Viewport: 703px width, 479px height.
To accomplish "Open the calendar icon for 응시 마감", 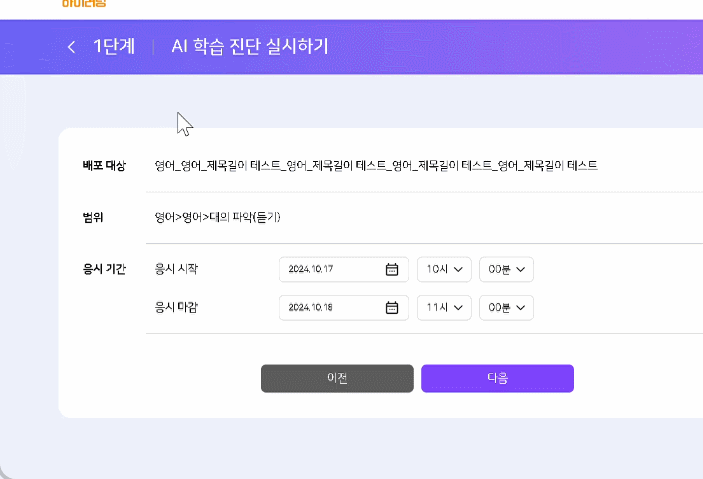I will click(x=392, y=307).
